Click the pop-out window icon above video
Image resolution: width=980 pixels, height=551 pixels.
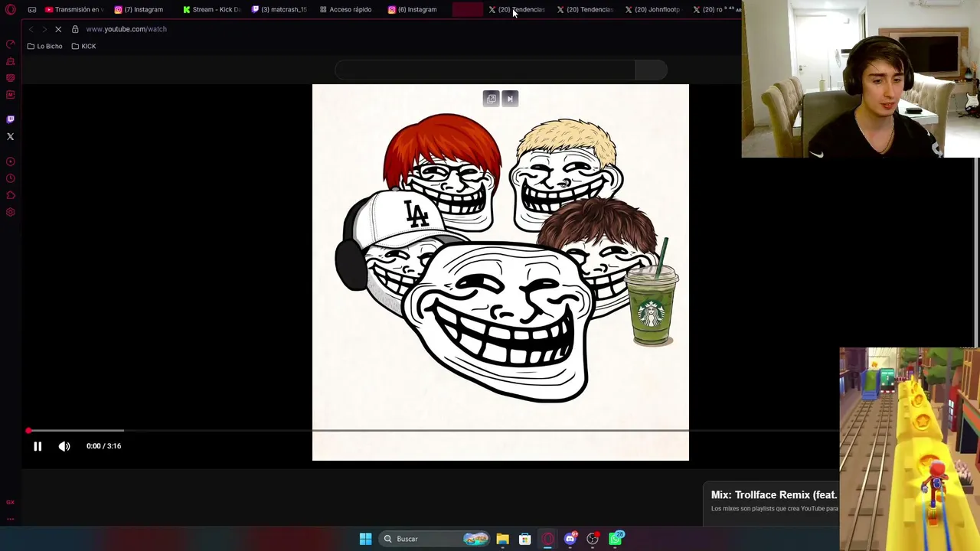(492, 99)
